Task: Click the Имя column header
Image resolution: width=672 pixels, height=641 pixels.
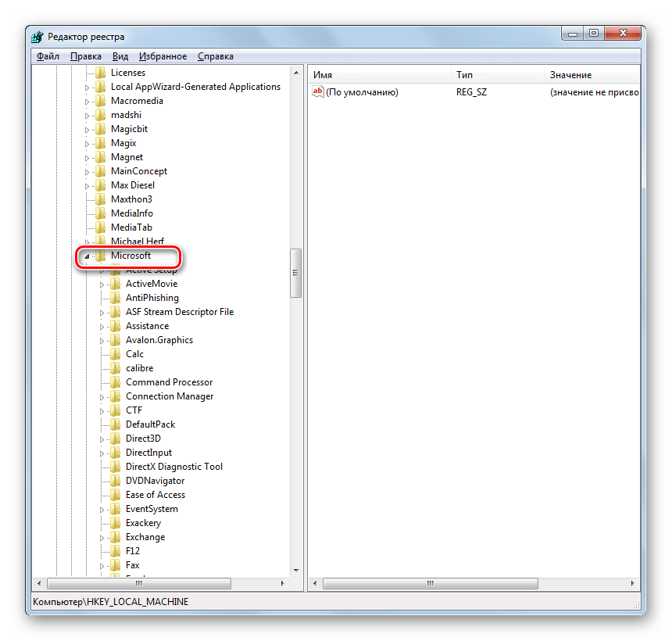Action: click(380, 75)
